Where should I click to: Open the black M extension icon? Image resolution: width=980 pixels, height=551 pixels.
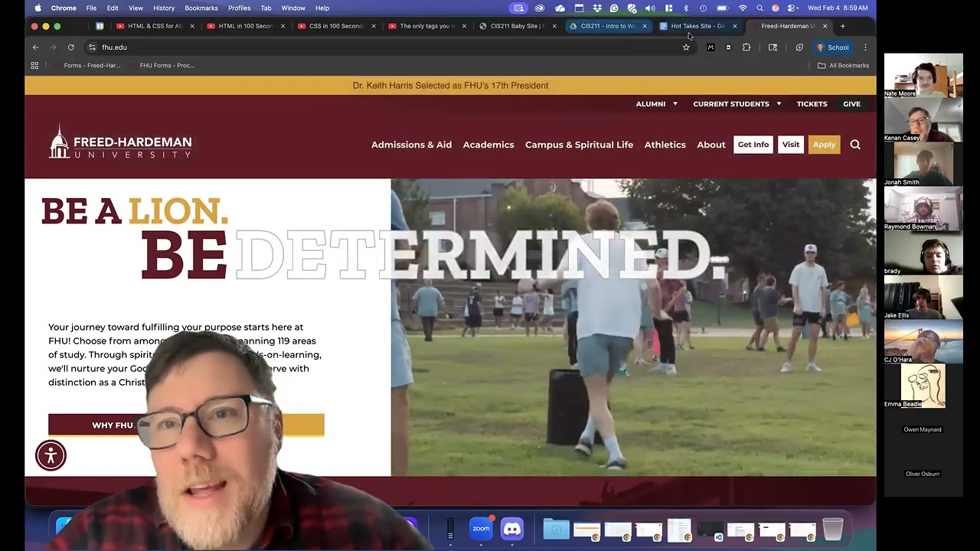(710, 47)
